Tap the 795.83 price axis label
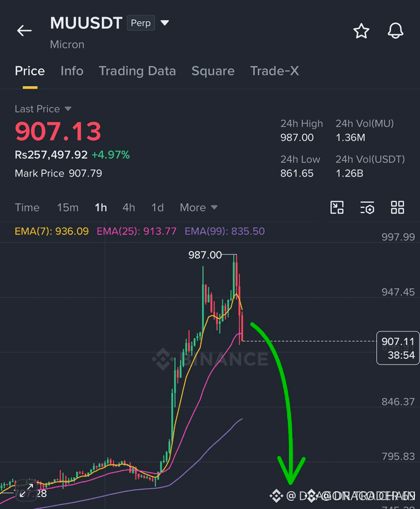The image size is (420, 509). pyautogui.click(x=398, y=456)
